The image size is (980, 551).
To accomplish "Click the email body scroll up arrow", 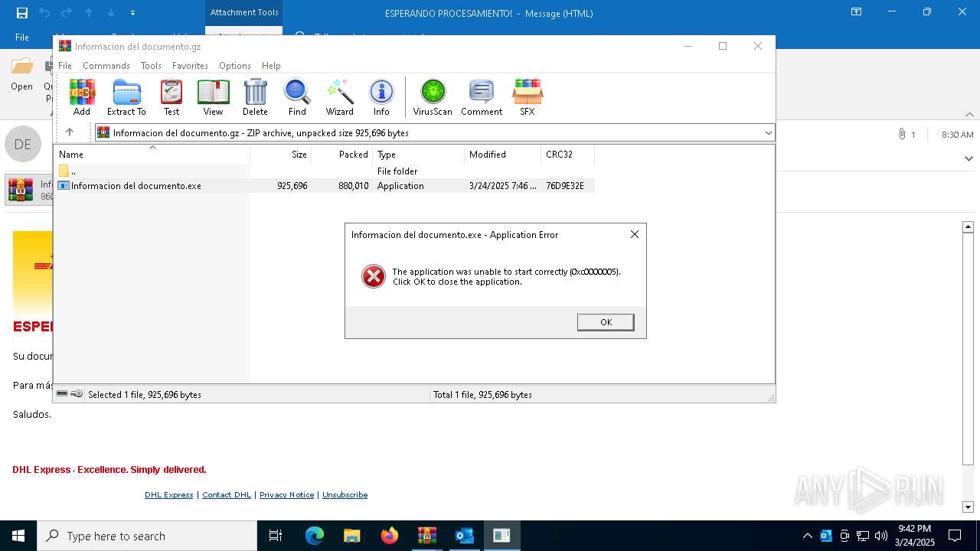I will point(968,227).
